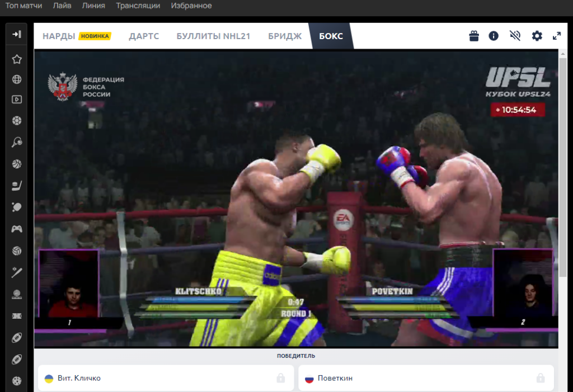
Task: Click the player 1 webcam thumbnail
Action: click(69, 284)
